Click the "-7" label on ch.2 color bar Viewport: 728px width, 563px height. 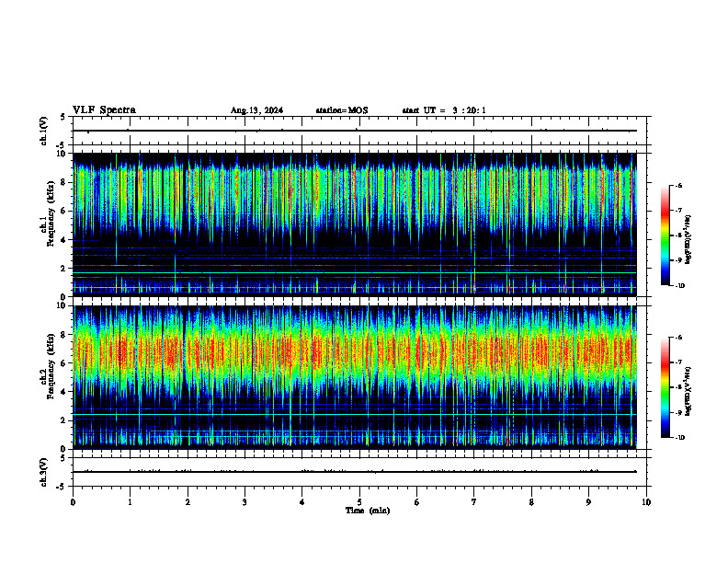pos(678,362)
